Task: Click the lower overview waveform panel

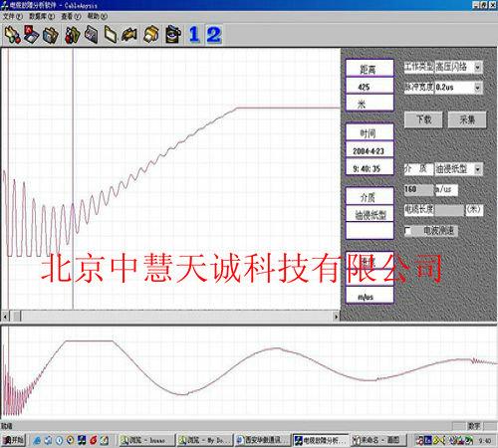Action: pyautogui.click(x=249, y=372)
